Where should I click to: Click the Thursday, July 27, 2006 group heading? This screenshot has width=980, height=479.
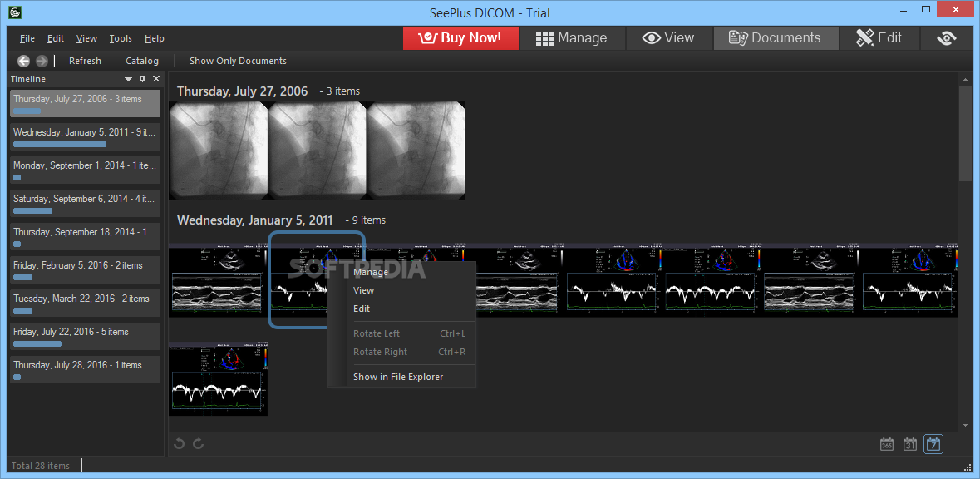(x=243, y=91)
